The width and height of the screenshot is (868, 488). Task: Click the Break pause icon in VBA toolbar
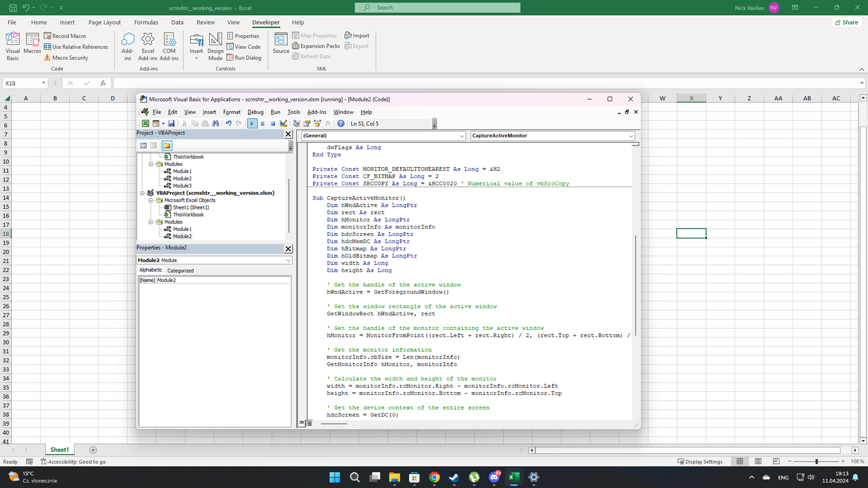pyautogui.click(x=262, y=124)
